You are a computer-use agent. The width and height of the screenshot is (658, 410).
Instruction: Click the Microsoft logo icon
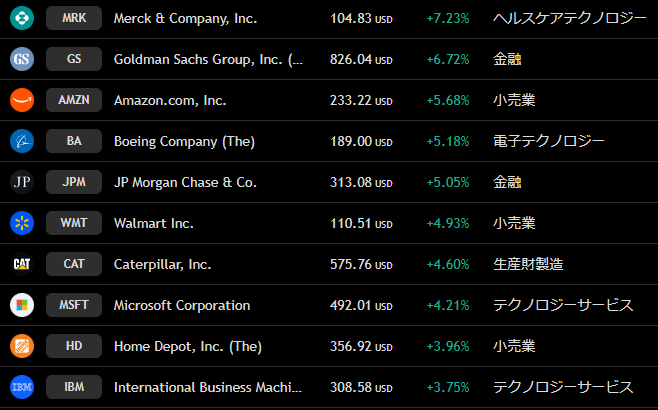[22, 305]
